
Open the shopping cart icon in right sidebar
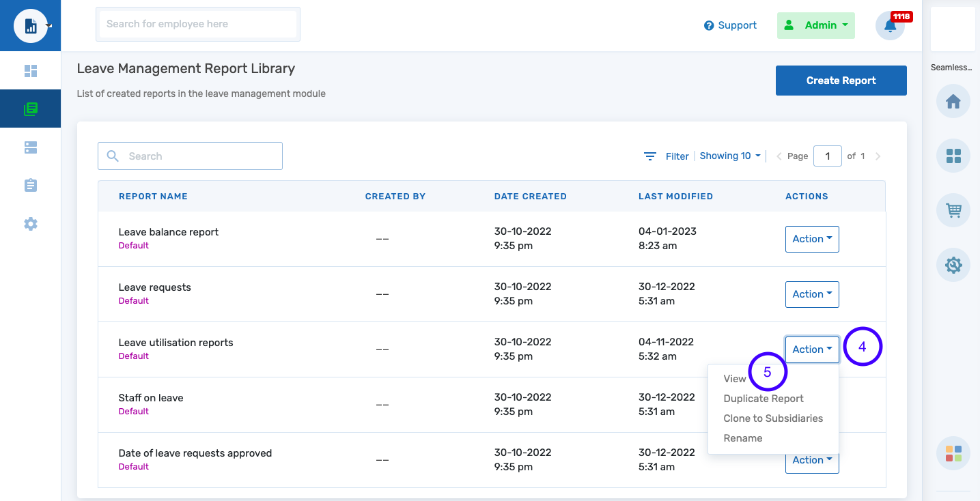click(953, 210)
